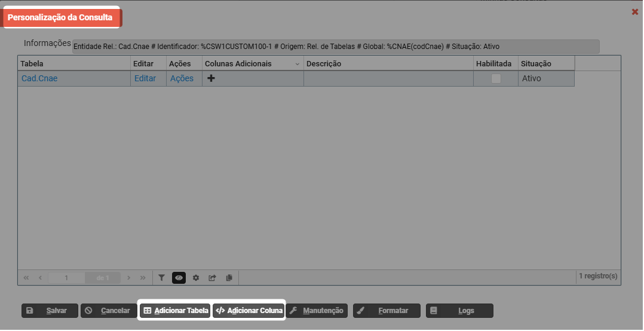Jump to the last page arrow
This screenshot has width=644, height=331.
point(143,278)
